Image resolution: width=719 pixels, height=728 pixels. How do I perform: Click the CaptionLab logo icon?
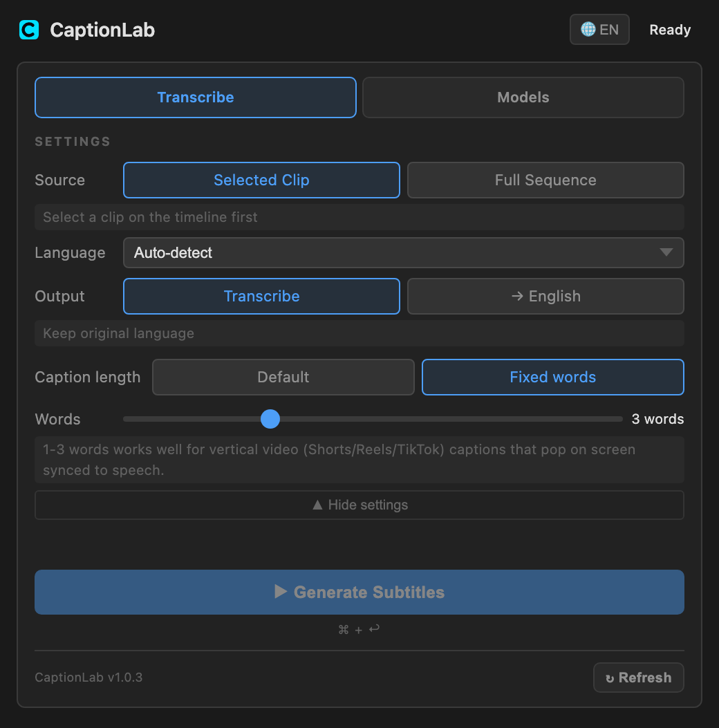(x=29, y=30)
